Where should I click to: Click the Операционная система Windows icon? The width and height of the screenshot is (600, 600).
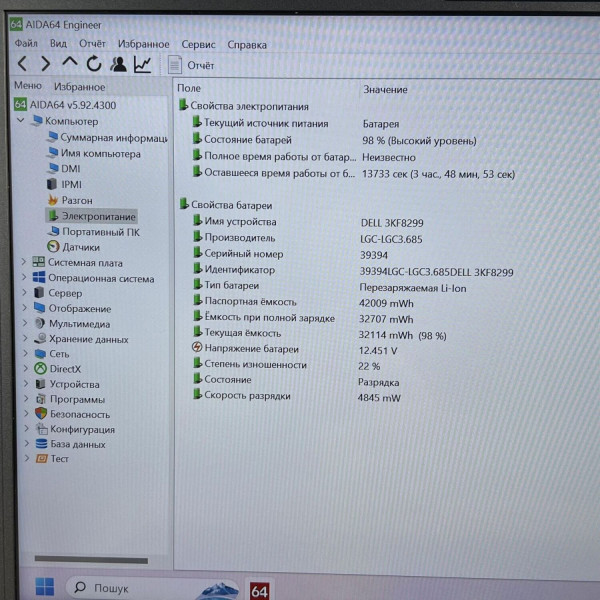(39, 277)
